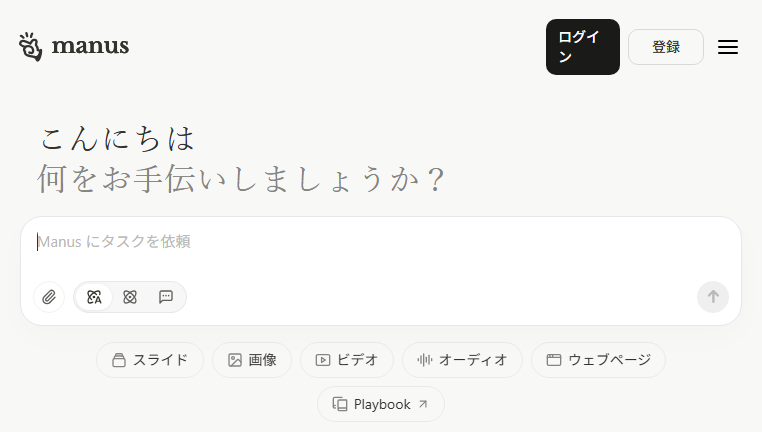The width and height of the screenshot is (762, 432).
Task: Select the adaptive mode toggle with letter A
Action: click(x=94, y=297)
